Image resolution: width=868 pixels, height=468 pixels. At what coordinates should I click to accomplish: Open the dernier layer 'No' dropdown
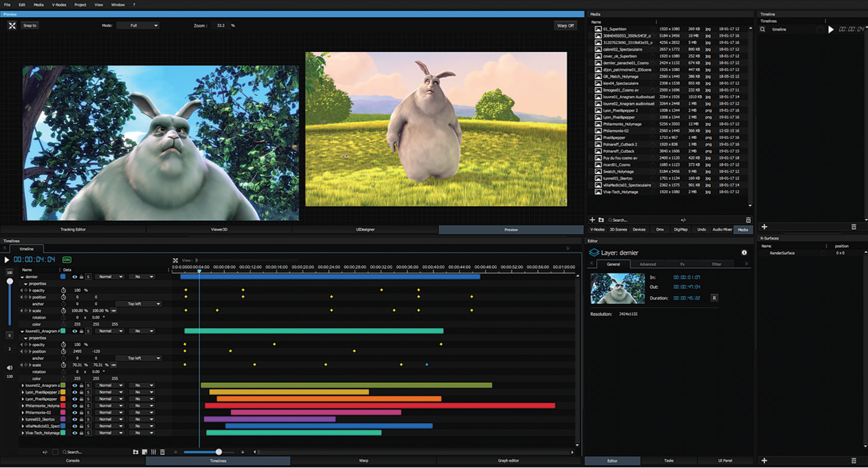click(x=142, y=277)
